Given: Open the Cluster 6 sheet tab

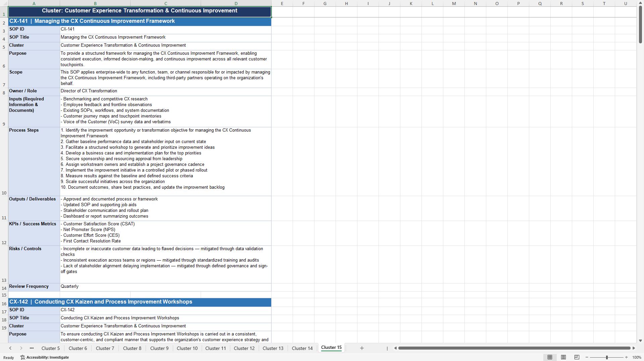Looking at the screenshot, I should coord(78,348).
